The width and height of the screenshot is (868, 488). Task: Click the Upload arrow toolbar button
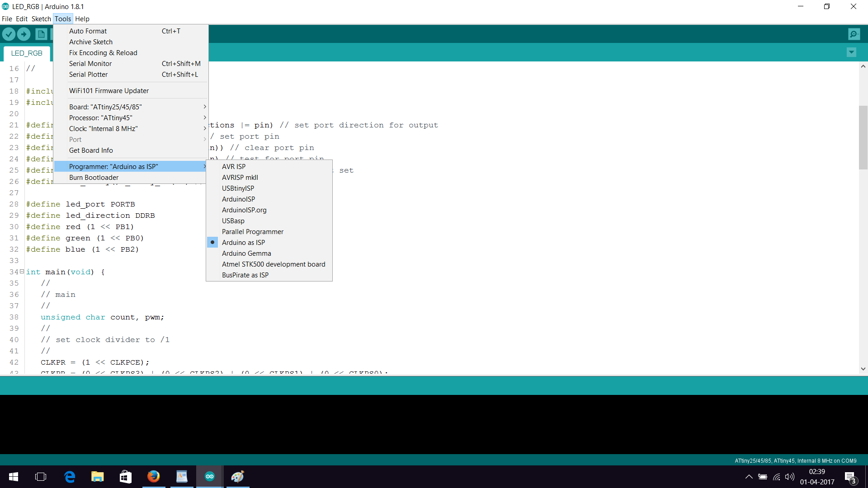(24, 34)
